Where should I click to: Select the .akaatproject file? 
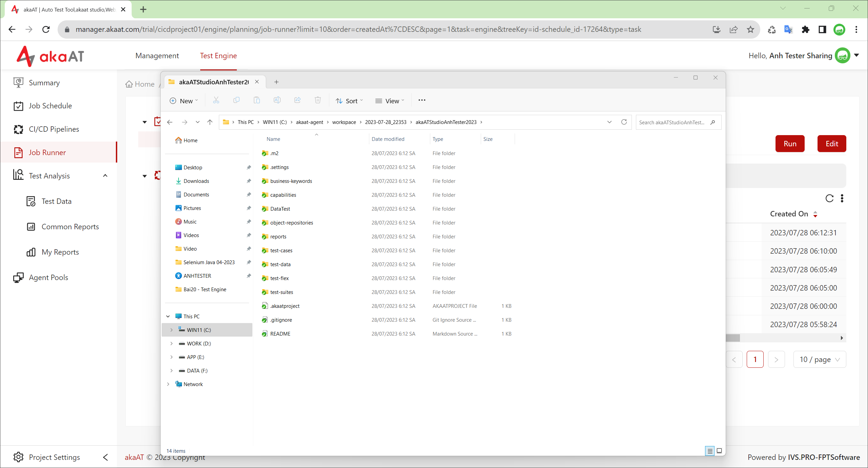[x=285, y=306]
